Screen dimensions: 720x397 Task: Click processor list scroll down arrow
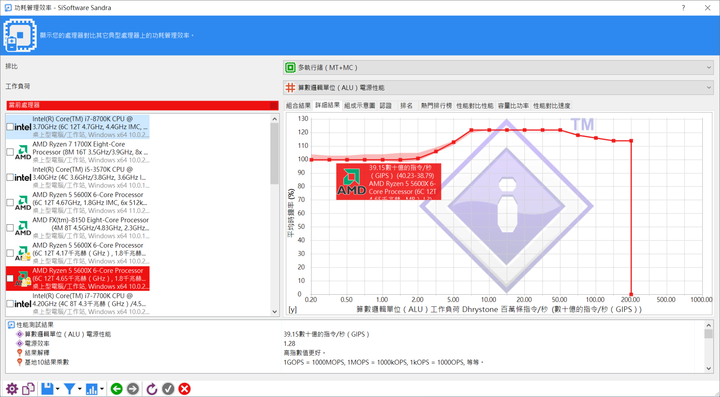(275, 312)
